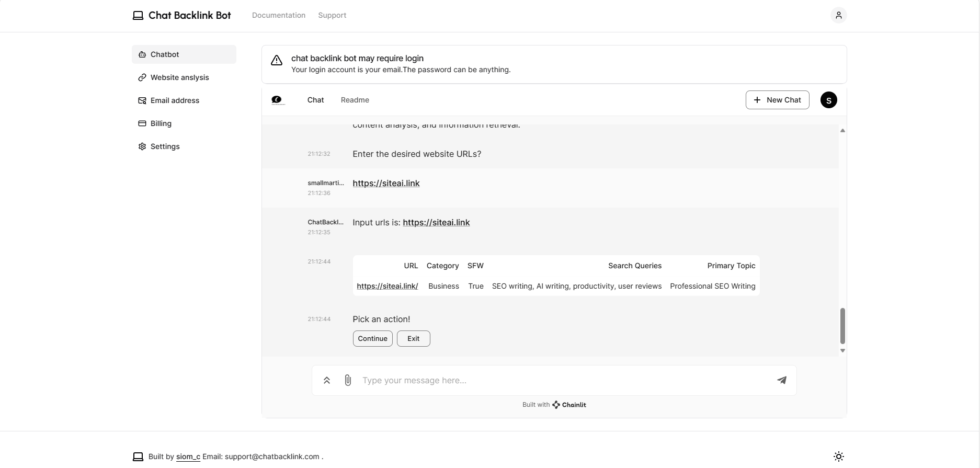980x468 pixels.
Task: Open the S user avatar in chat header
Action: [x=828, y=100]
